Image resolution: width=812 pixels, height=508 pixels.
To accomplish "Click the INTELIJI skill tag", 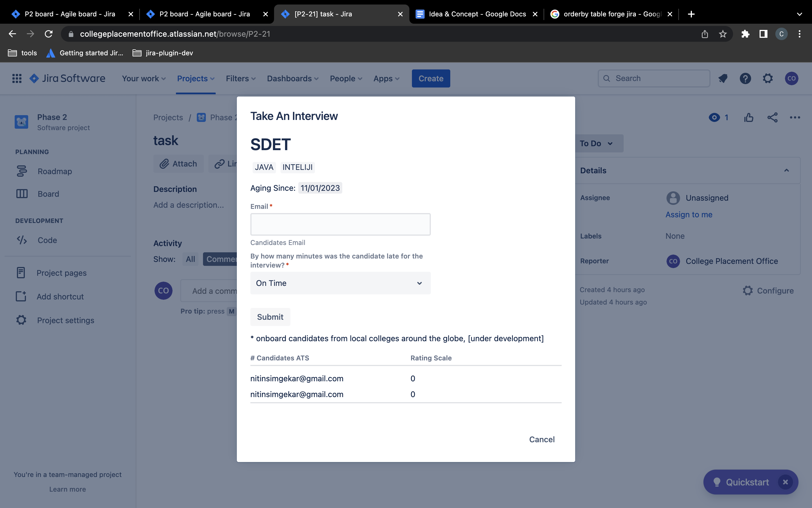I will coord(297,167).
